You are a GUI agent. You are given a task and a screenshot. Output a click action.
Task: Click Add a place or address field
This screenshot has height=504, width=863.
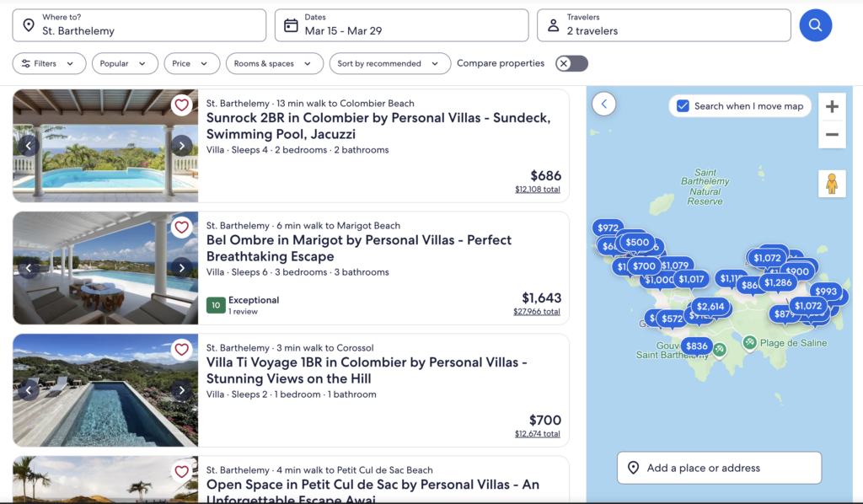pyautogui.click(x=720, y=469)
